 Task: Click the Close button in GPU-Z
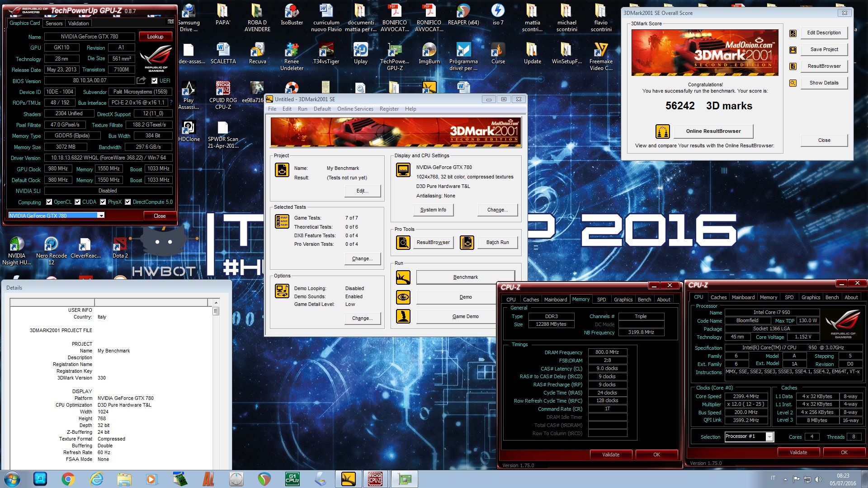coord(160,216)
